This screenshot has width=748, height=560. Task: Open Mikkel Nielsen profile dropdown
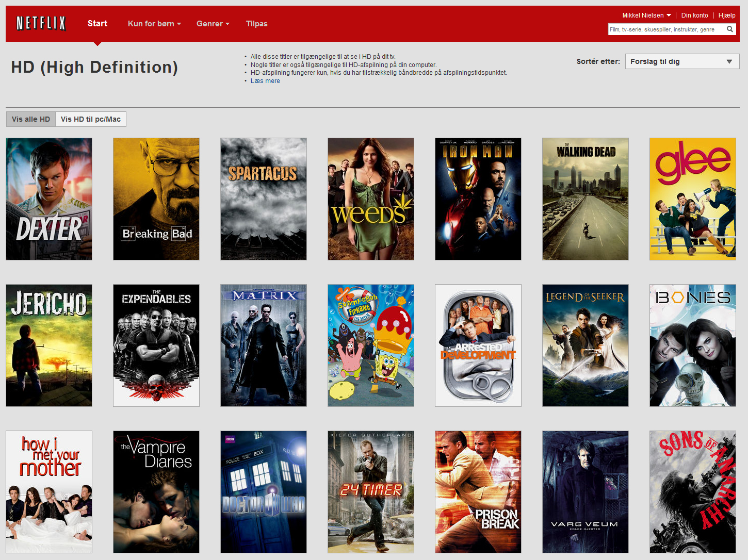[x=646, y=15]
